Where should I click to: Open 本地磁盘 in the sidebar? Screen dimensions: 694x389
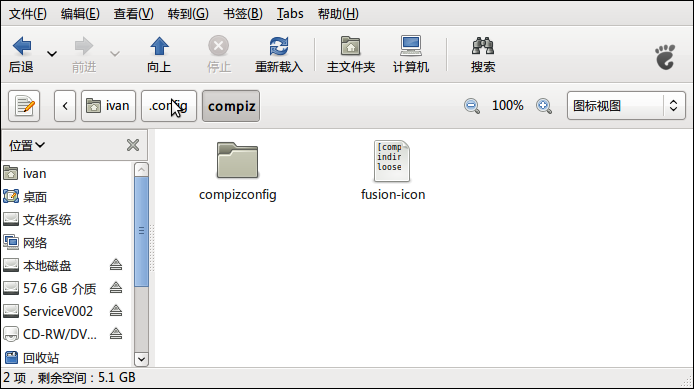pyautogui.click(x=47, y=266)
